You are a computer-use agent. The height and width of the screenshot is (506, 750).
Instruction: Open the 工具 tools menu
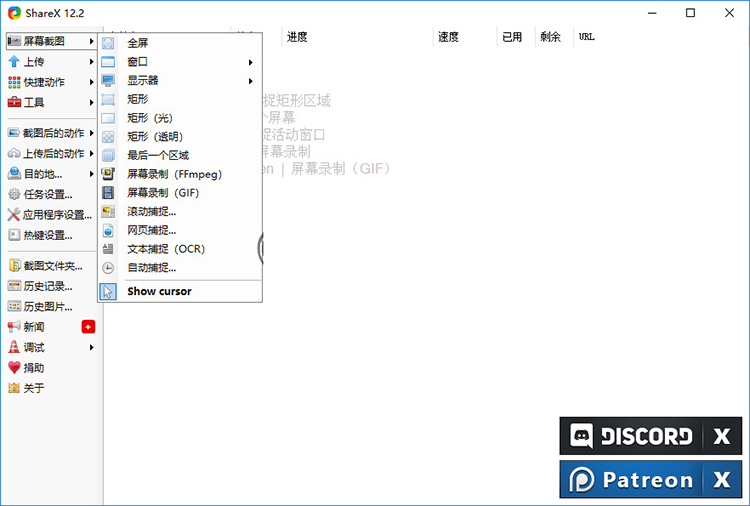point(34,102)
